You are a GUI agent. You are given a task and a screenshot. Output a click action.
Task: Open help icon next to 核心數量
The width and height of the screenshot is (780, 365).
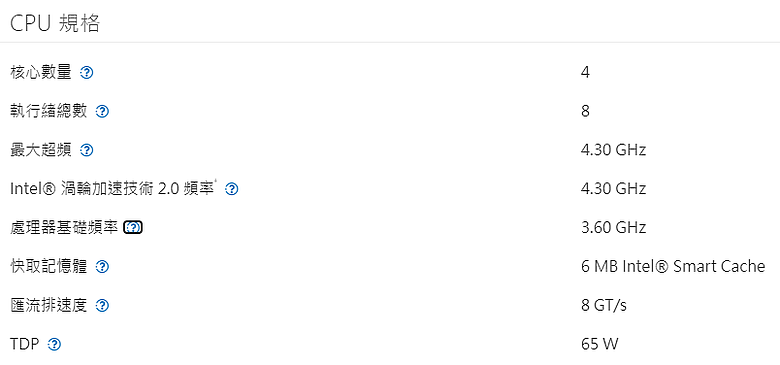[x=87, y=73]
